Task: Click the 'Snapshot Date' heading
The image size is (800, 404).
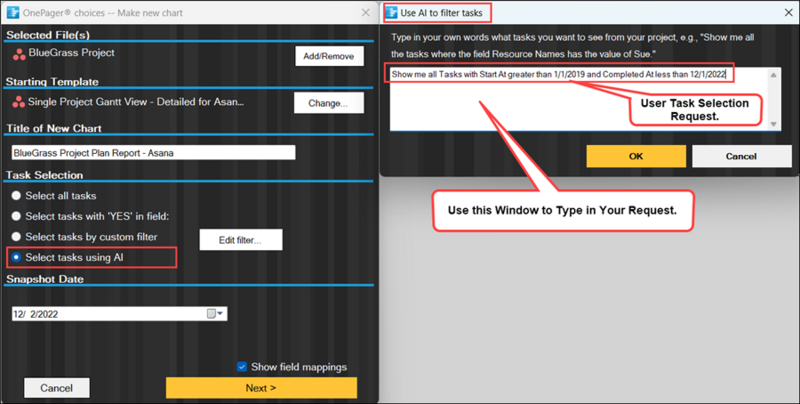Action: tap(45, 279)
